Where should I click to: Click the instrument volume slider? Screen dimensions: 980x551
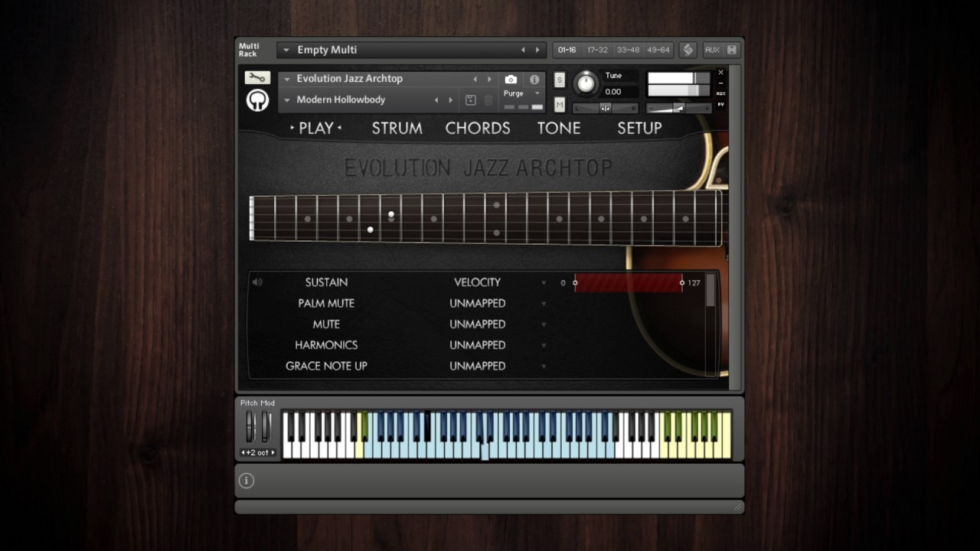678,108
